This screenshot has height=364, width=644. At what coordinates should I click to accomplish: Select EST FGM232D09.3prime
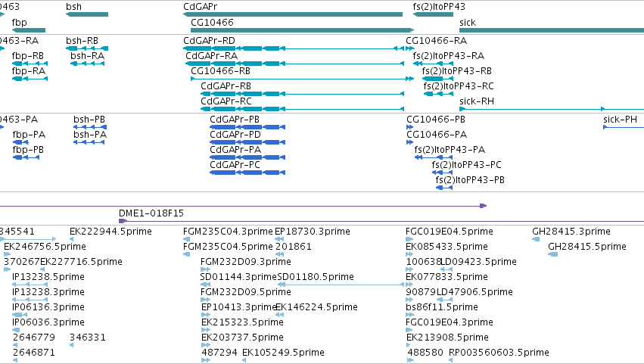[x=205, y=269]
